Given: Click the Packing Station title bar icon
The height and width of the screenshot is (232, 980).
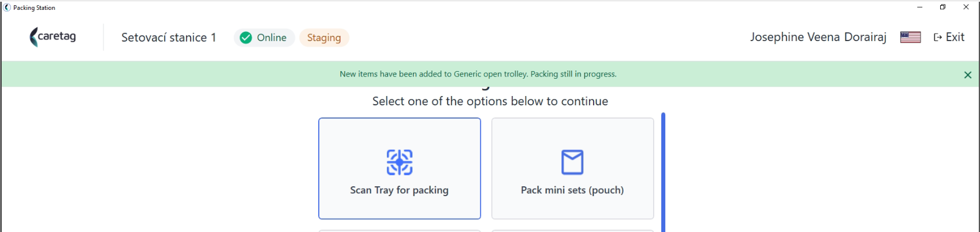Looking at the screenshot, I should tap(8, 8).
